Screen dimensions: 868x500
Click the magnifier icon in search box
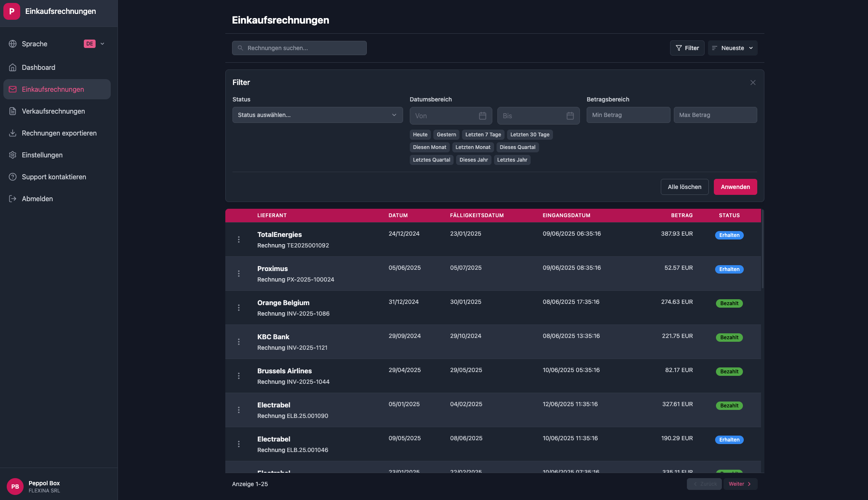tap(240, 48)
